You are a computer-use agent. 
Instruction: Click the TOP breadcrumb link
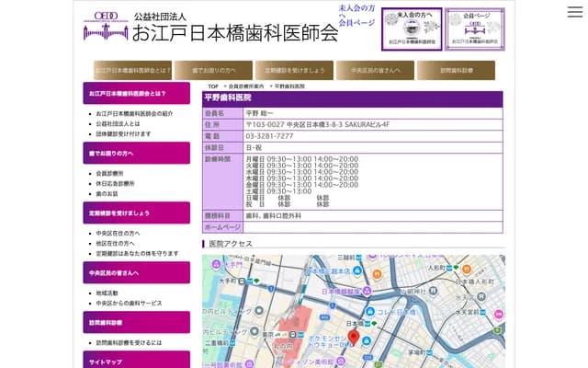pos(213,86)
